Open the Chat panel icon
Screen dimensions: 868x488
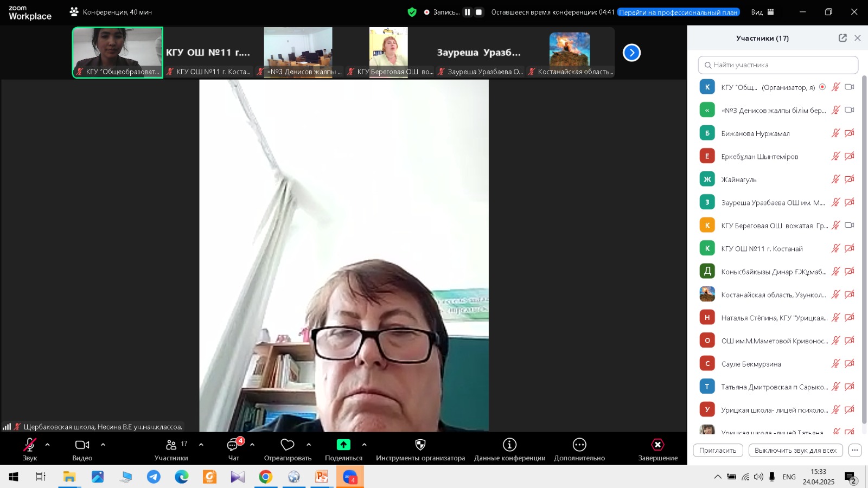click(x=233, y=445)
